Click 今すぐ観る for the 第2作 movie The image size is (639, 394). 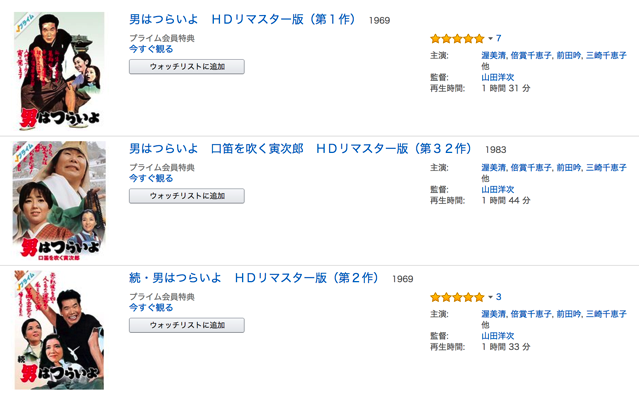(151, 308)
